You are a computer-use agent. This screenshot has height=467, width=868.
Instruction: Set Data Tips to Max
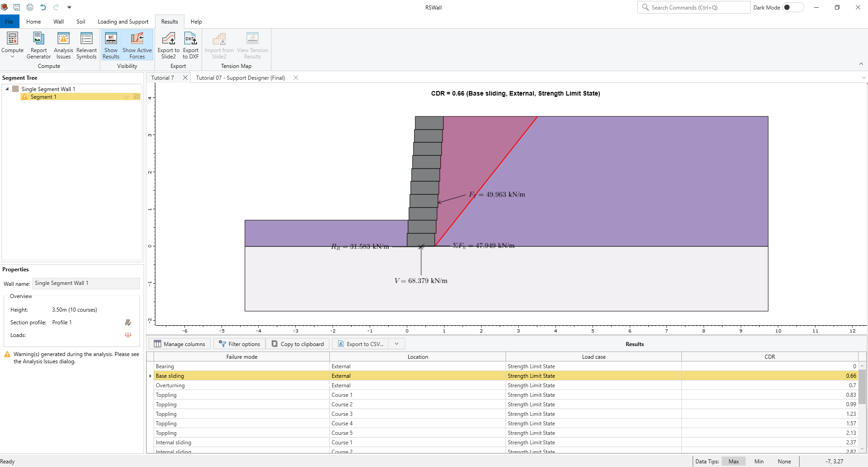[x=733, y=462]
